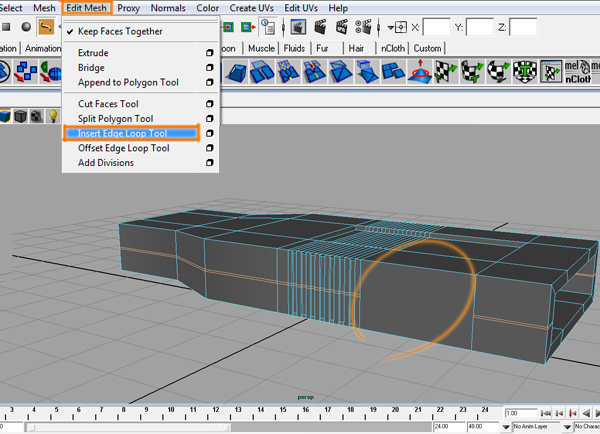Viewport: 600px width, 434px height.
Task: Open the Color menu
Action: pos(207,8)
